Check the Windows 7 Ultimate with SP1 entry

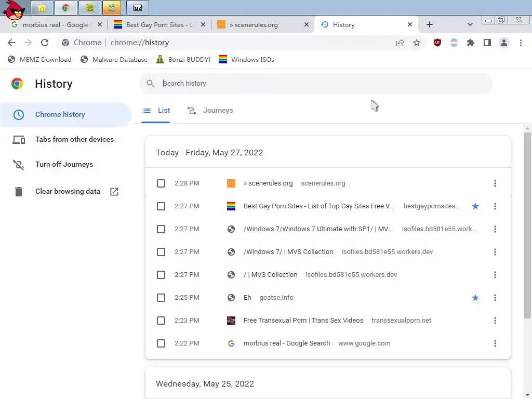[161, 229]
